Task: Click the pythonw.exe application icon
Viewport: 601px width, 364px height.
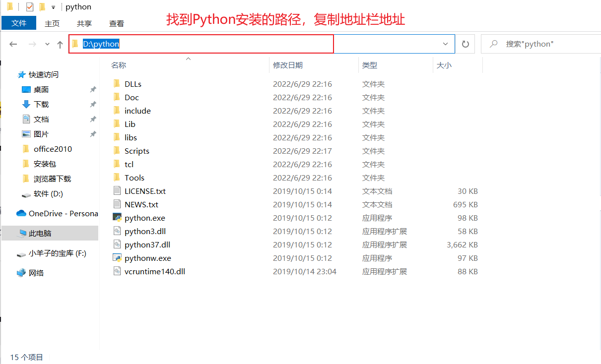Action: [x=117, y=258]
